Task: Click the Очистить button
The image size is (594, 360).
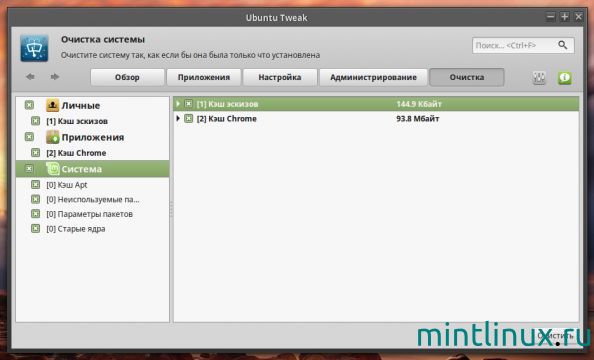Action: tap(555, 336)
